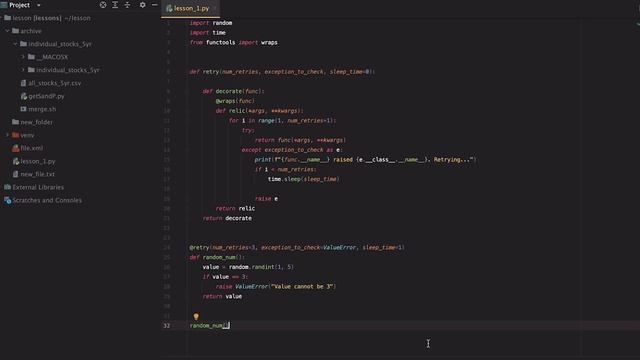Image resolution: width=640 pixels, height=360 pixels.
Task: Click the 'for i in range' loop line
Action: pyautogui.click(x=282, y=120)
